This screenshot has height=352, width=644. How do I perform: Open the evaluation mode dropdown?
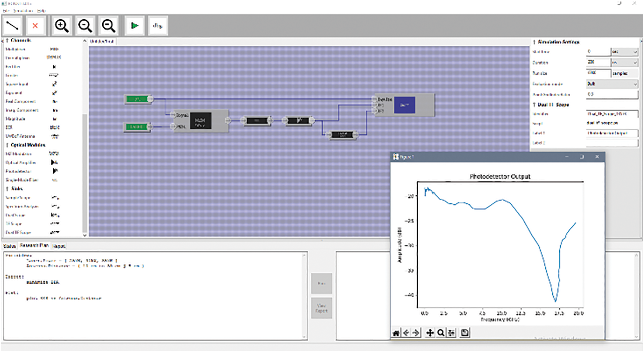click(612, 84)
